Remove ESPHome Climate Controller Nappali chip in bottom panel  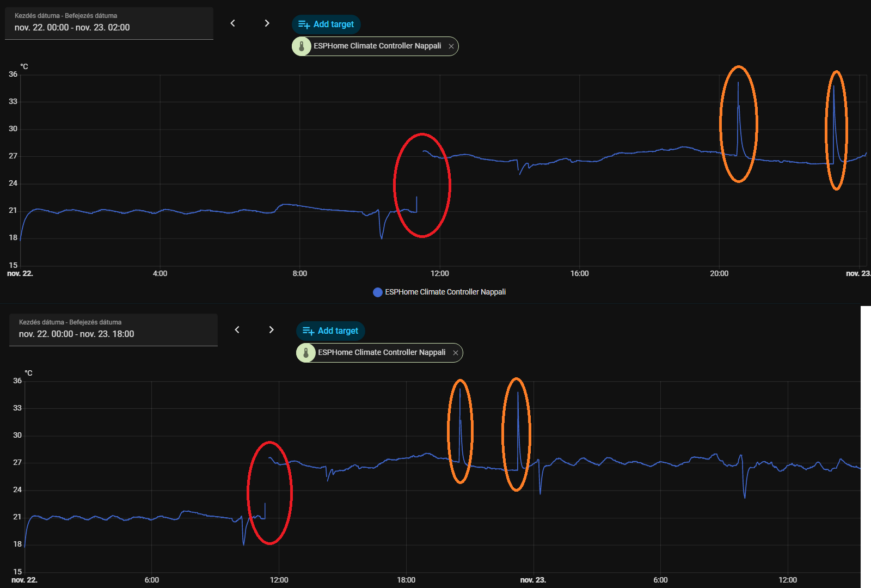(456, 353)
